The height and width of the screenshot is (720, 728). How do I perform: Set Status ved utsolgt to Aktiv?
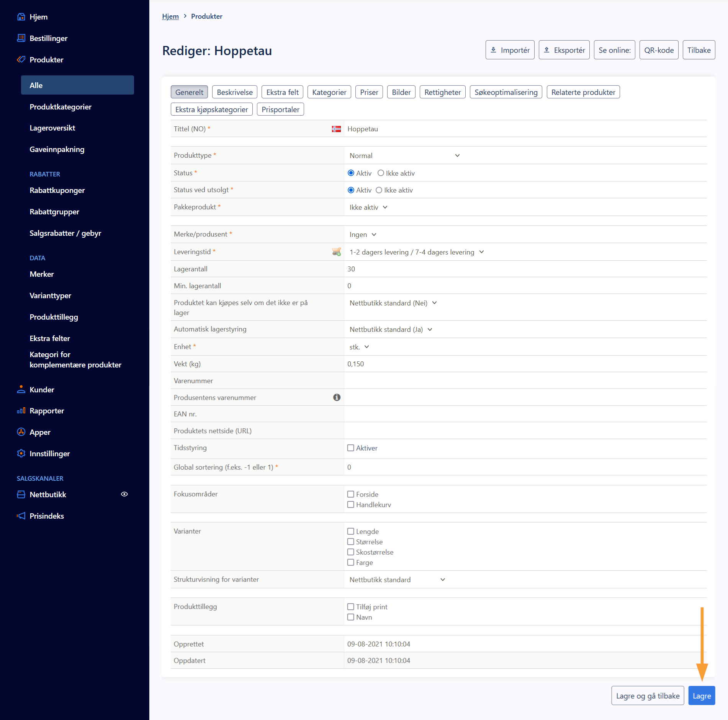point(351,190)
